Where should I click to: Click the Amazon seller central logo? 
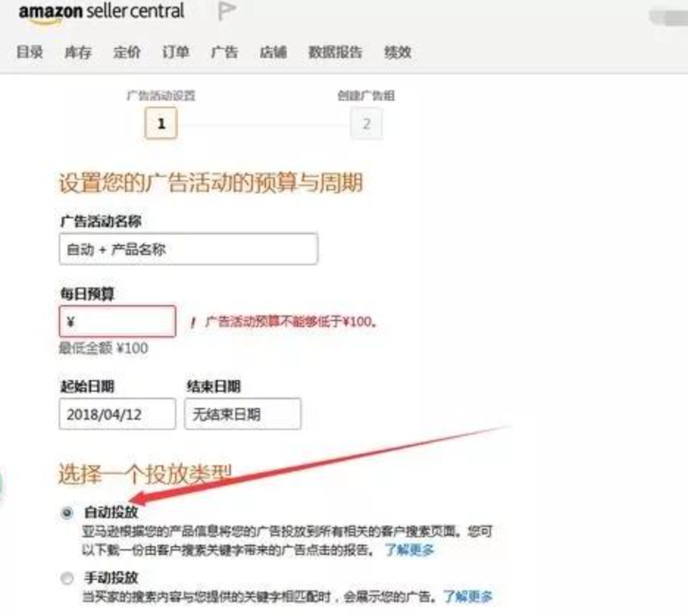(101, 12)
